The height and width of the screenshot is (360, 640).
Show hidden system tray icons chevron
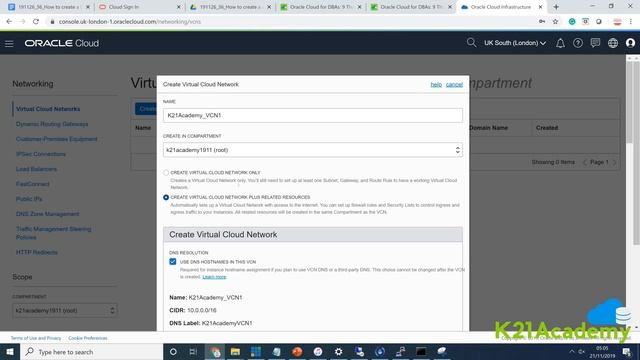pos(572,351)
